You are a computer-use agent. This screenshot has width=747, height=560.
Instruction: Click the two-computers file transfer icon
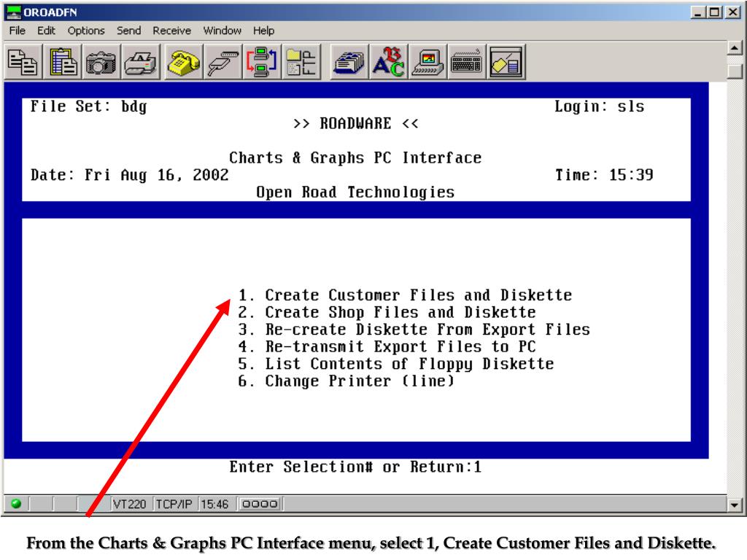coord(262,62)
